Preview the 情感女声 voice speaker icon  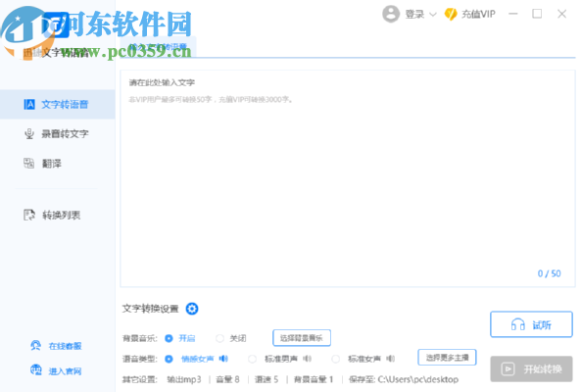223,359
